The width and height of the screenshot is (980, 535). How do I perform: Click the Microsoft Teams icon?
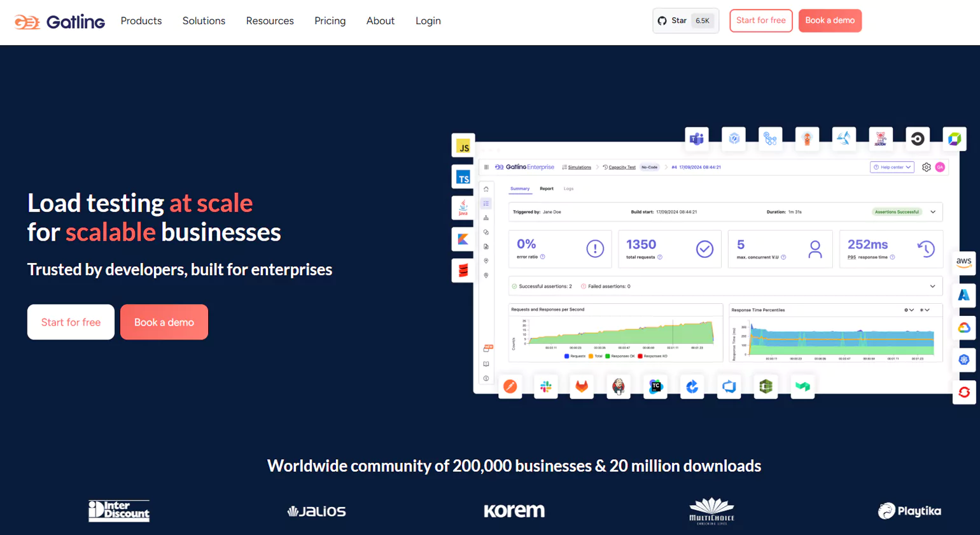coord(697,139)
